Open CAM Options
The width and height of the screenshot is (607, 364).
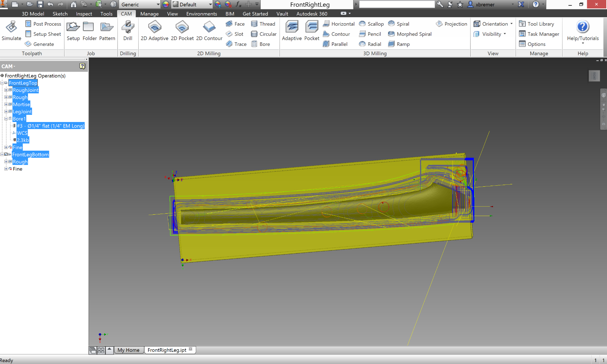532,44
